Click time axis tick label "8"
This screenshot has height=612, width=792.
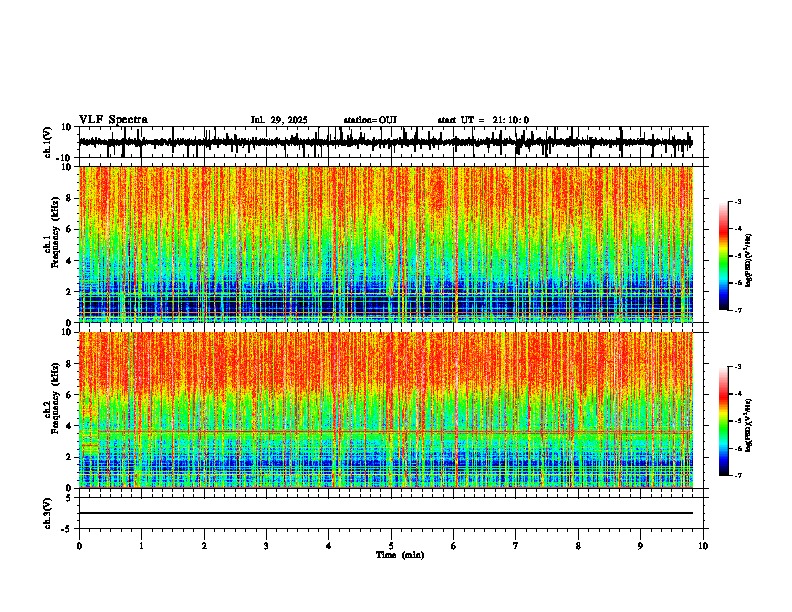click(x=578, y=546)
